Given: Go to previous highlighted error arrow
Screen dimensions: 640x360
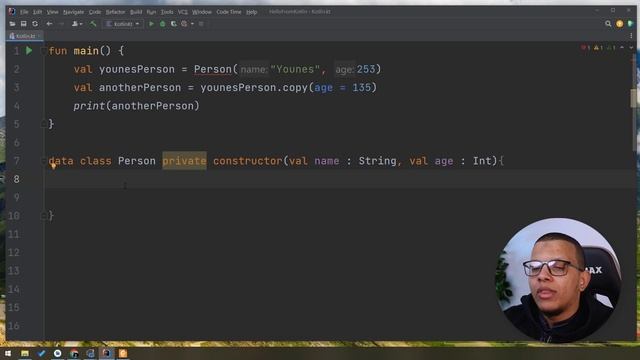Looking at the screenshot, I should (622, 48).
